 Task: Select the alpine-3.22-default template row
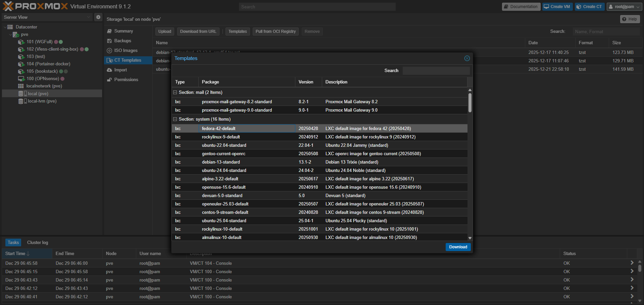point(319,179)
